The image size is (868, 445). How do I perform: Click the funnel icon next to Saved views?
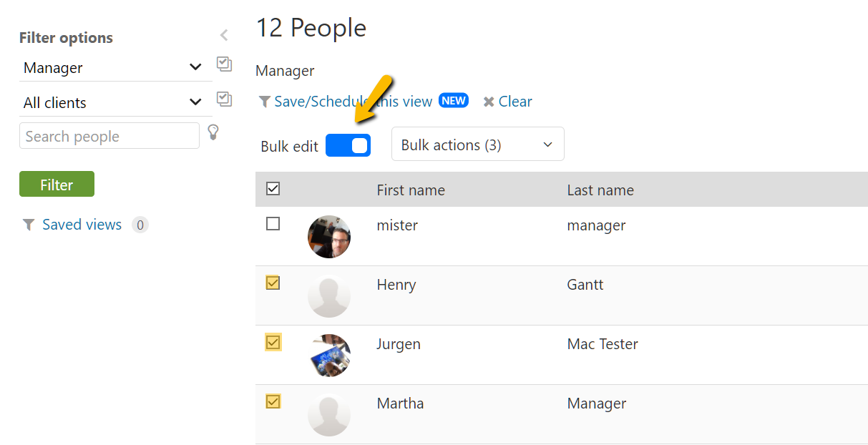(x=29, y=225)
